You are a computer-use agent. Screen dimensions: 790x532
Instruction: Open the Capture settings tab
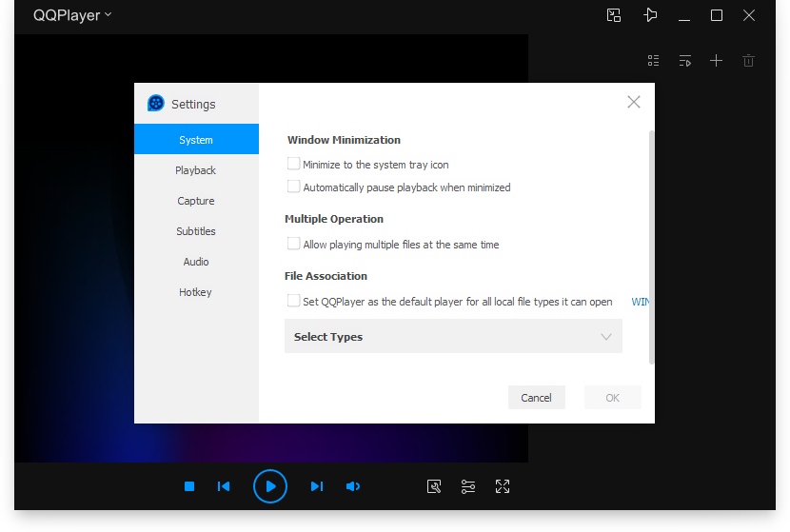pos(196,201)
